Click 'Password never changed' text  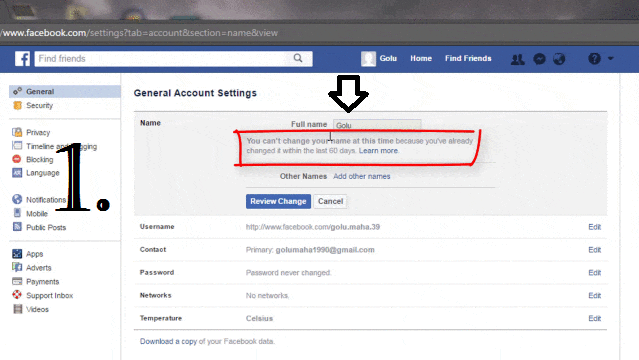point(289,273)
